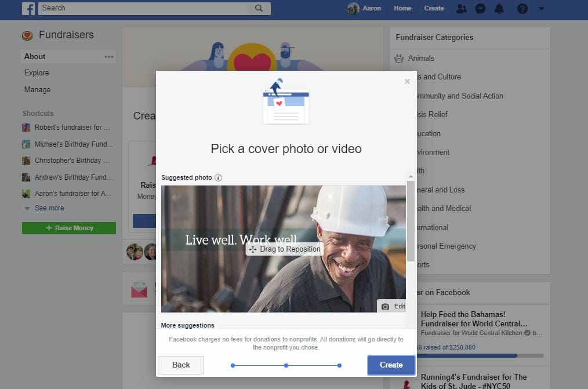Image resolution: width=588 pixels, height=389 pixels.
Task: Select Explore in the Fundraisers sidebar
Action: coord(37,72)
